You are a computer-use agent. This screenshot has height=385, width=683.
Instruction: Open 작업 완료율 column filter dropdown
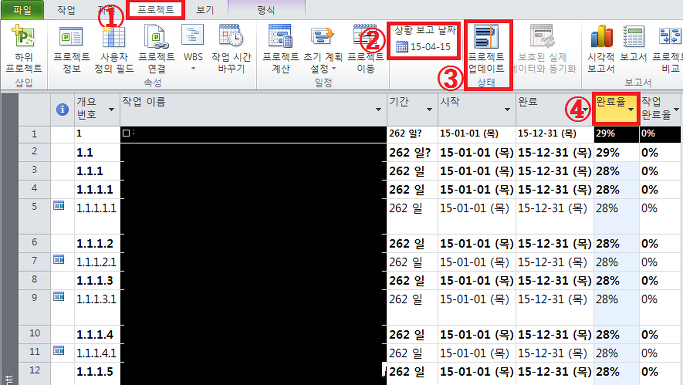(676, 109)
